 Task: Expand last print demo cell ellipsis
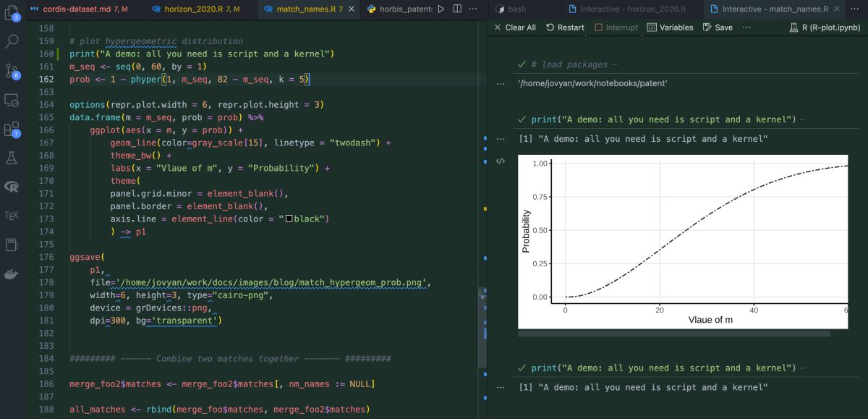(803, 368)
